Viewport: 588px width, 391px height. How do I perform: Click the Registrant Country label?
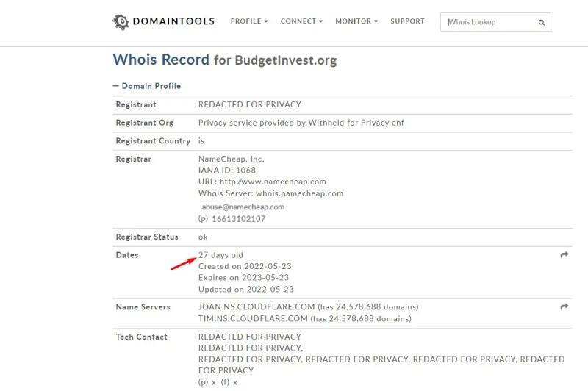[x=153, y=141]
